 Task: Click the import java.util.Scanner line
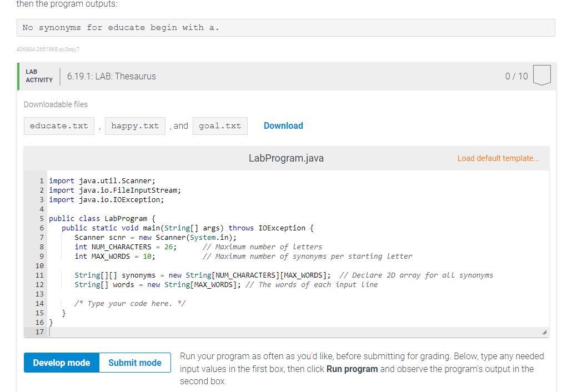point(102,180)
